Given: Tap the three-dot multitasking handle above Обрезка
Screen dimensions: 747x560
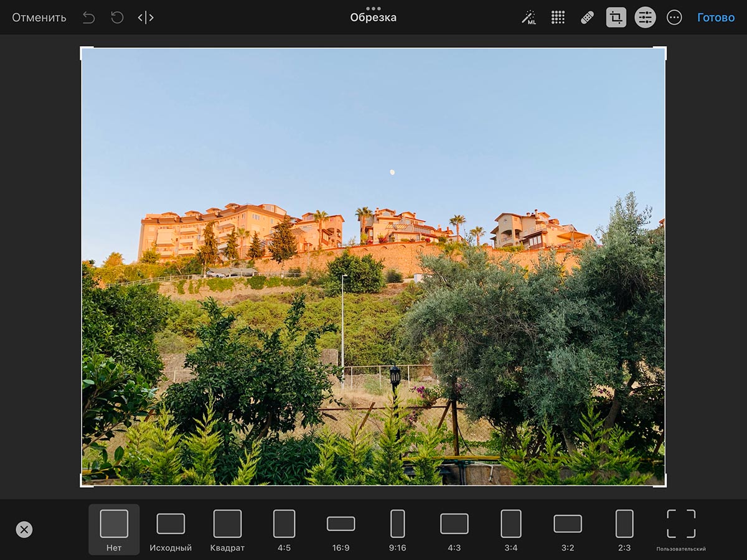Looking at the screenshot, I should [374, 8].
